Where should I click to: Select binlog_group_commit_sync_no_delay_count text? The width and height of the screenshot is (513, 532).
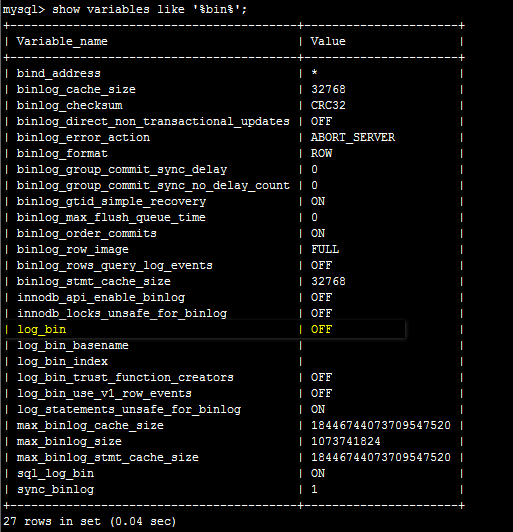tap(153, 186)
